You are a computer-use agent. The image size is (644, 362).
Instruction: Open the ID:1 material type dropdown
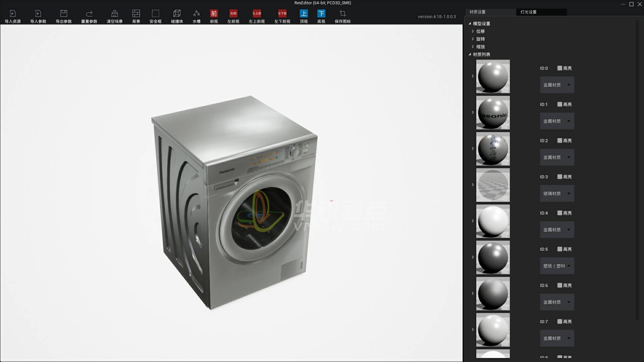coord(557,121)
